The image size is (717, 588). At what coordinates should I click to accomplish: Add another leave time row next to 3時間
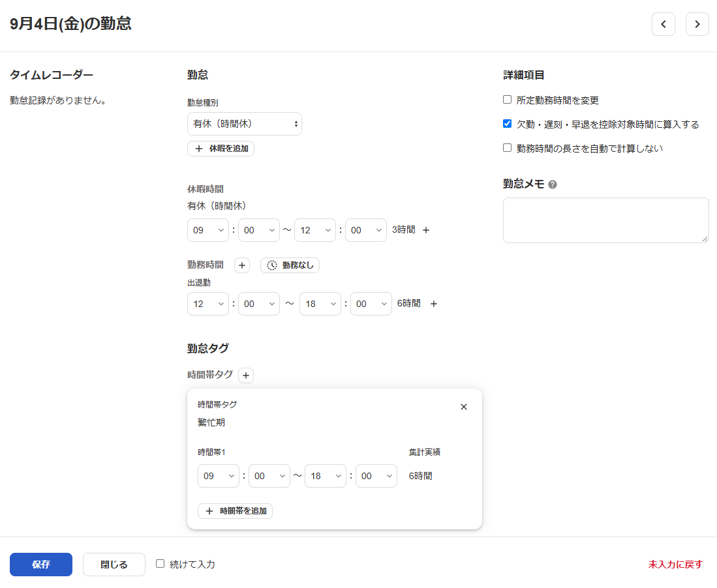coord(426,230)
